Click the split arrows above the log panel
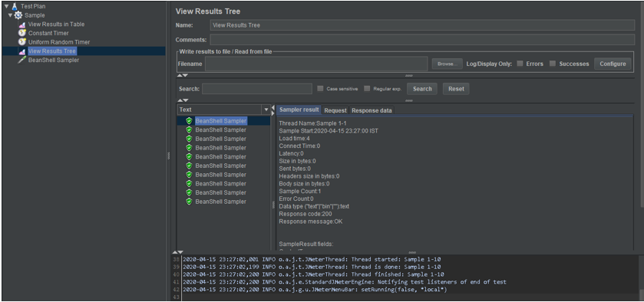This screenshot has width=644, height=302. 177,252
